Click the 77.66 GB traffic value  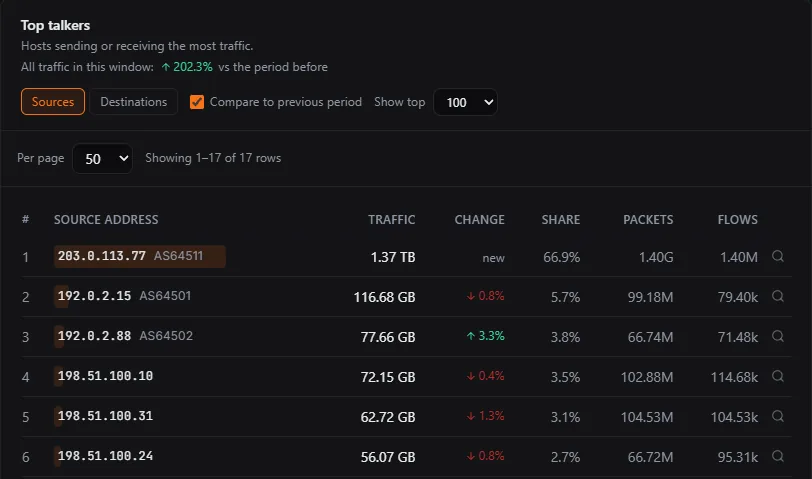[x=388, y=337]
